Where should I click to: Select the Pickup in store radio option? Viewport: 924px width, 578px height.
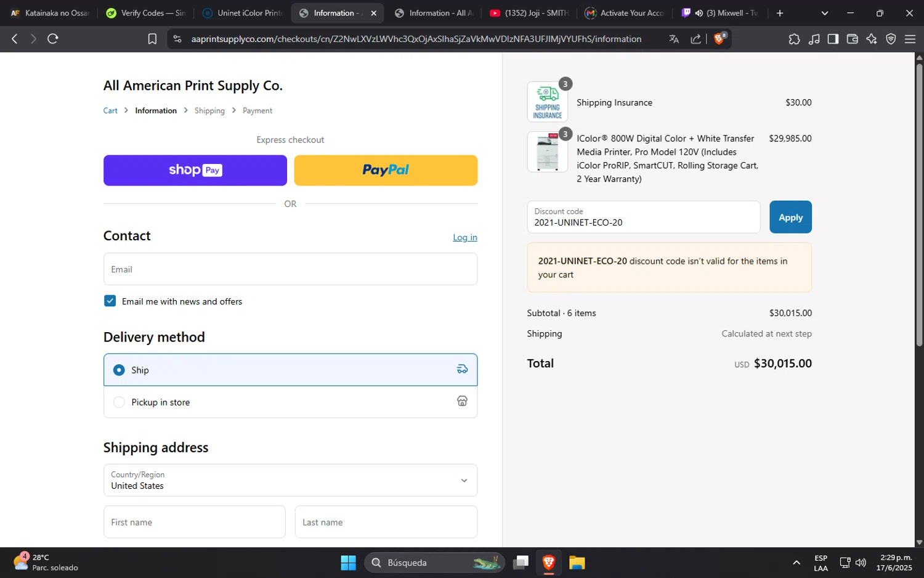click(119, 402)
